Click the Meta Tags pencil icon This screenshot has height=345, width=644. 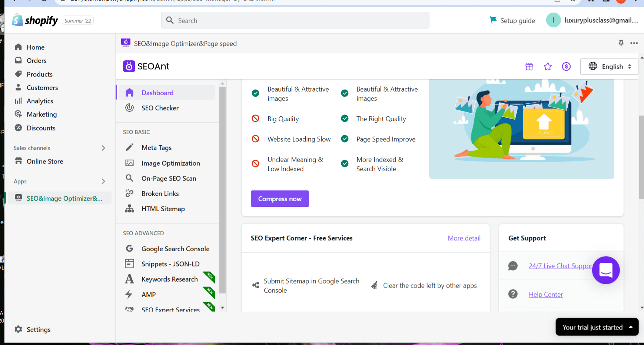129,147
